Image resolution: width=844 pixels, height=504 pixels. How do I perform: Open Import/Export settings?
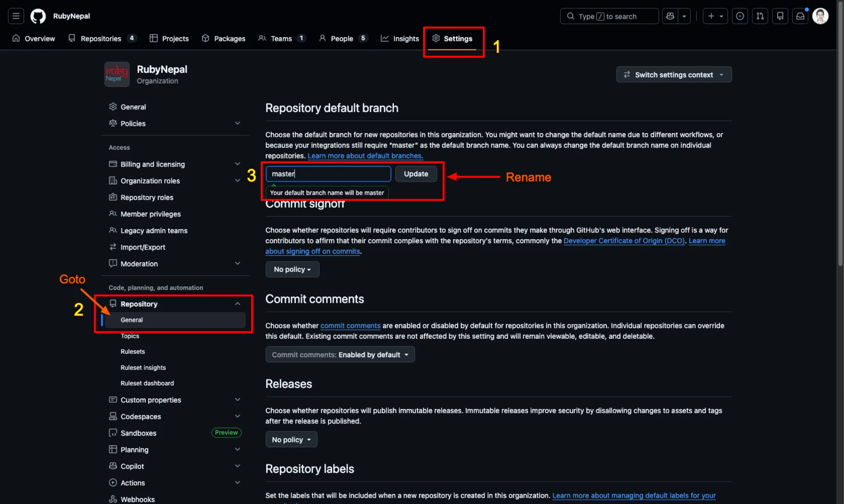point(175,247)
